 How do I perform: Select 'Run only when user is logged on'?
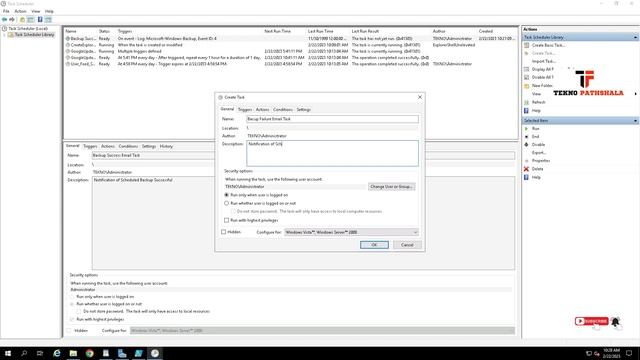227,195
